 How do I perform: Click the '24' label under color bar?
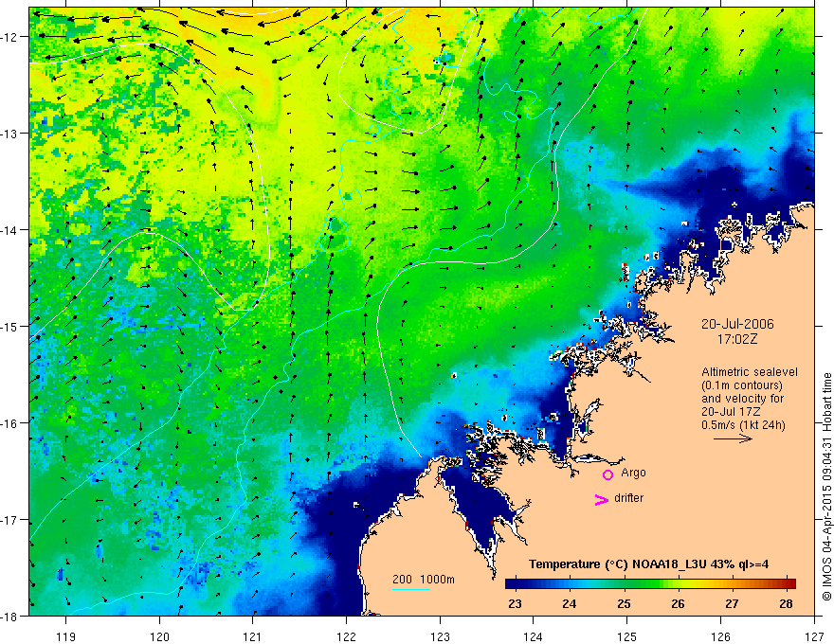click(x=570, y=603)
